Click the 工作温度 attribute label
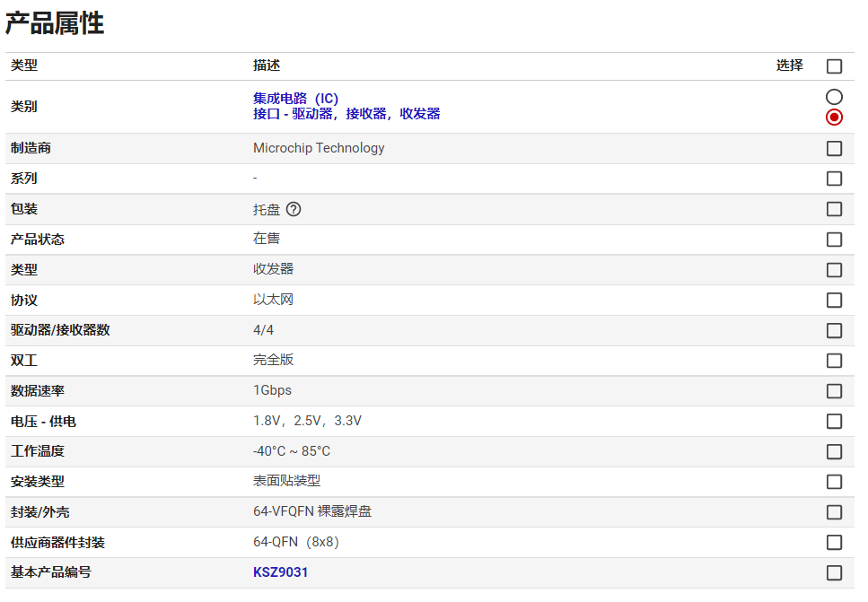 point(37,451)
